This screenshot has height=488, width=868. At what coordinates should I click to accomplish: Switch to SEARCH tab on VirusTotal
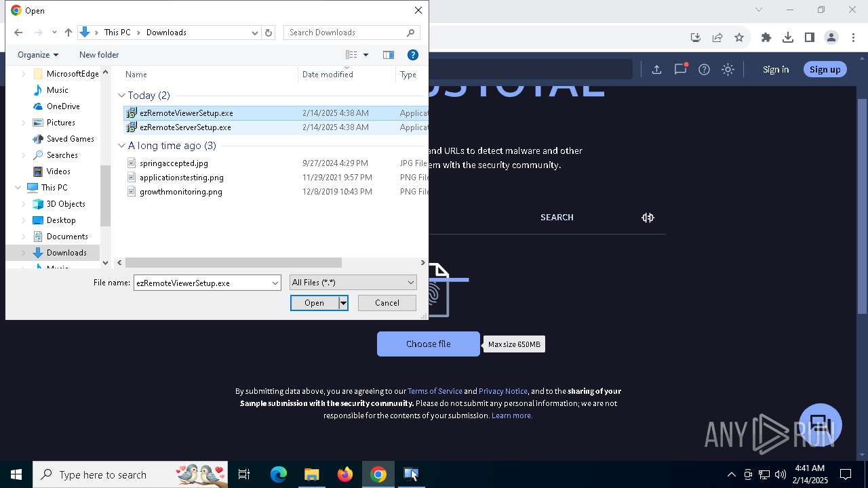557,218
